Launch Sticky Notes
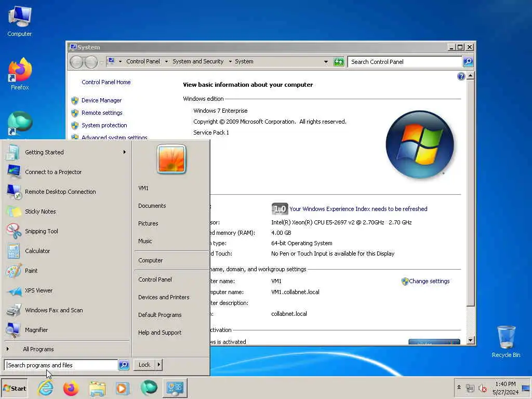Screen dimensions: 532x399 (67, 211)
